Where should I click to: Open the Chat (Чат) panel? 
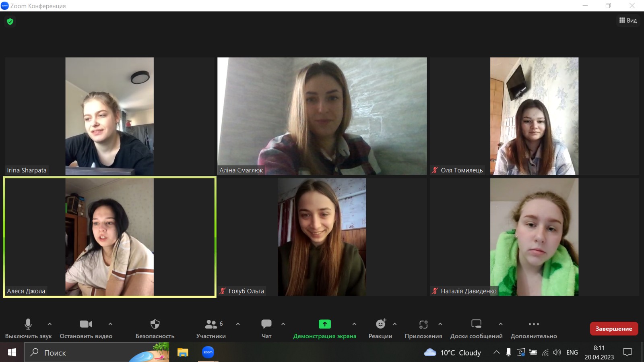pyautogui.click(x=266, y=325)
